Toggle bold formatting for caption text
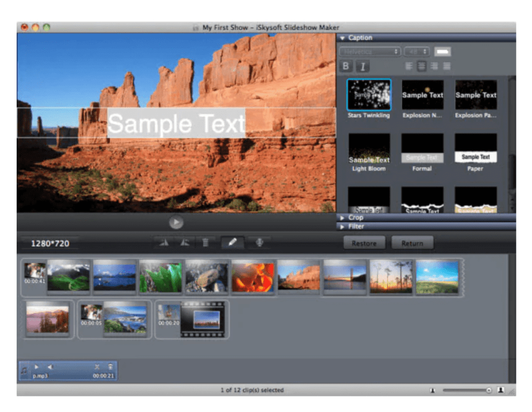Viewport: 532px width, 412px height. tap(345, 65)
